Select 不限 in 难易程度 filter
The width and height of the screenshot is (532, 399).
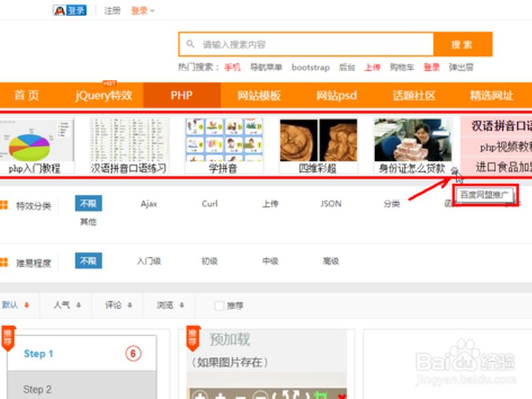88,261
